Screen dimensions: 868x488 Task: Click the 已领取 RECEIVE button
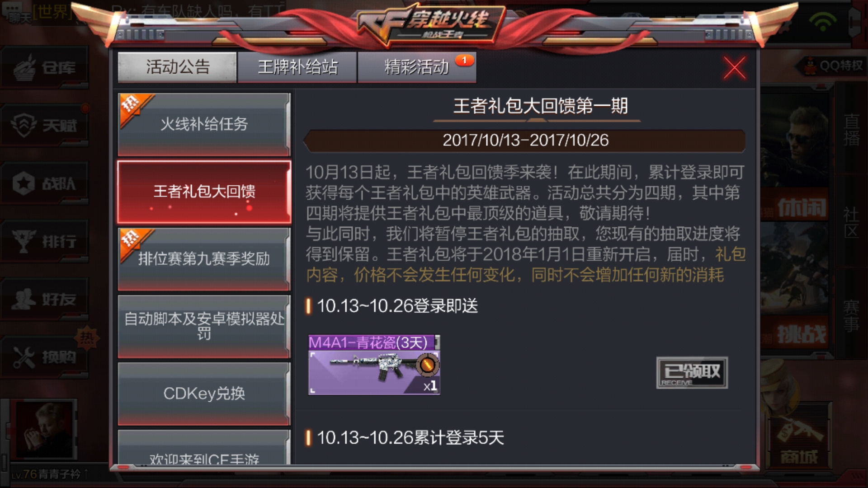coord(692,373)
